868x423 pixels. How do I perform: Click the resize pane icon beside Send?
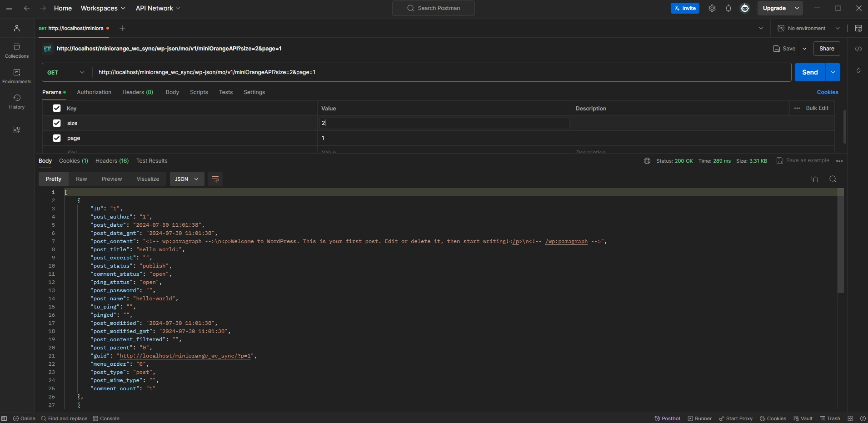(858, 70)
